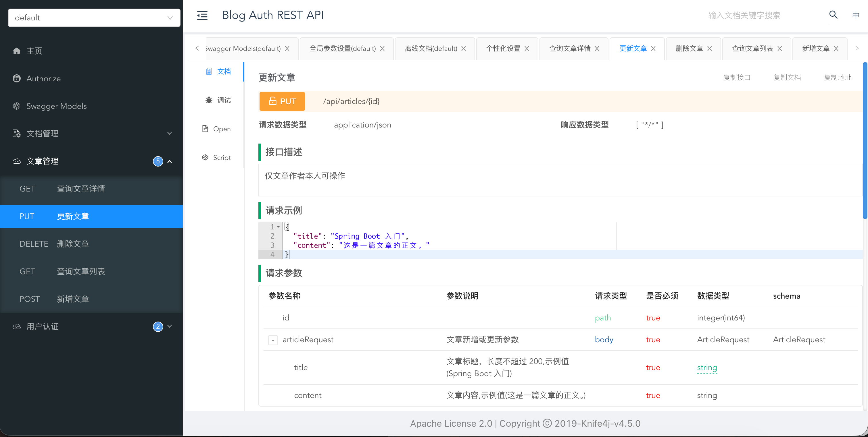868x437 pixels.
Task: Close the 删除文章 tab
Action: [x=709, y=49]
